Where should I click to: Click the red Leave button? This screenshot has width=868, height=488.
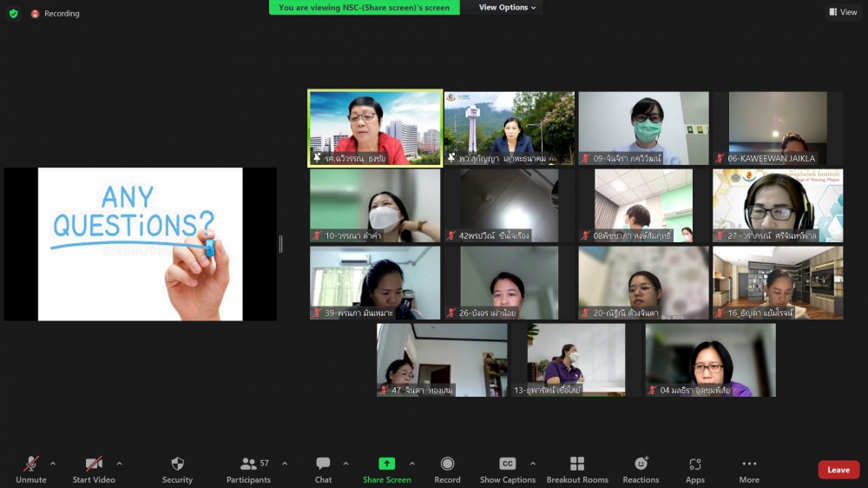(838, 470)
